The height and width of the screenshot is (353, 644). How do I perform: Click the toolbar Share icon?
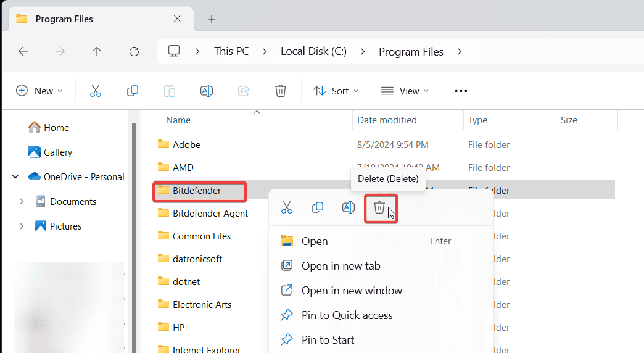pyautogui.click(x=244, y=91)
